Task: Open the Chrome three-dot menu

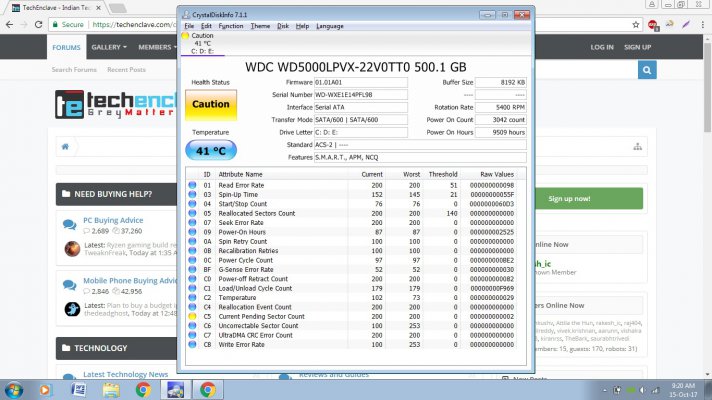Action: click(x=703, y=25)
